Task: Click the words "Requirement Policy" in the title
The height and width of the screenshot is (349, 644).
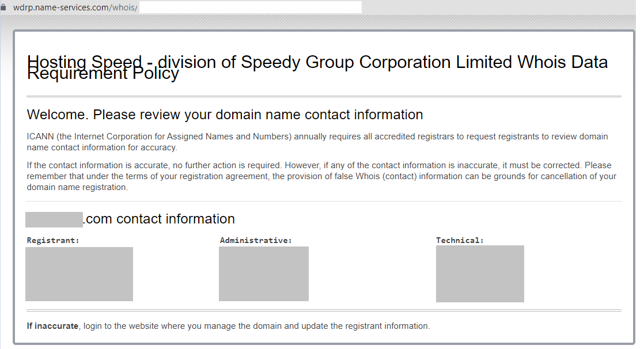Action: pyautogui.click(x=104, y=74)
